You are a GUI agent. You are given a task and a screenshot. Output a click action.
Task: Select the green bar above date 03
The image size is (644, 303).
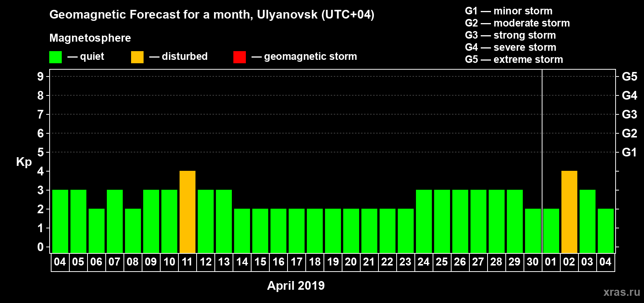(588, 222)
